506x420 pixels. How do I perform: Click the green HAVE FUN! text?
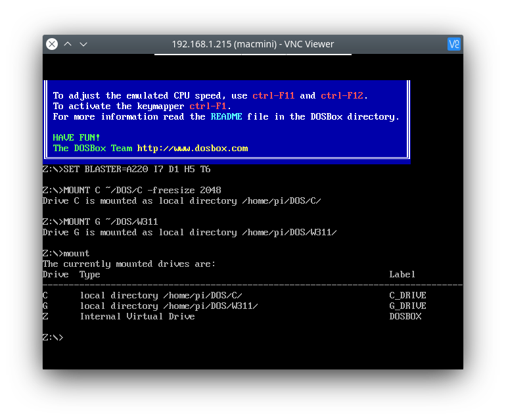point(76,138)
